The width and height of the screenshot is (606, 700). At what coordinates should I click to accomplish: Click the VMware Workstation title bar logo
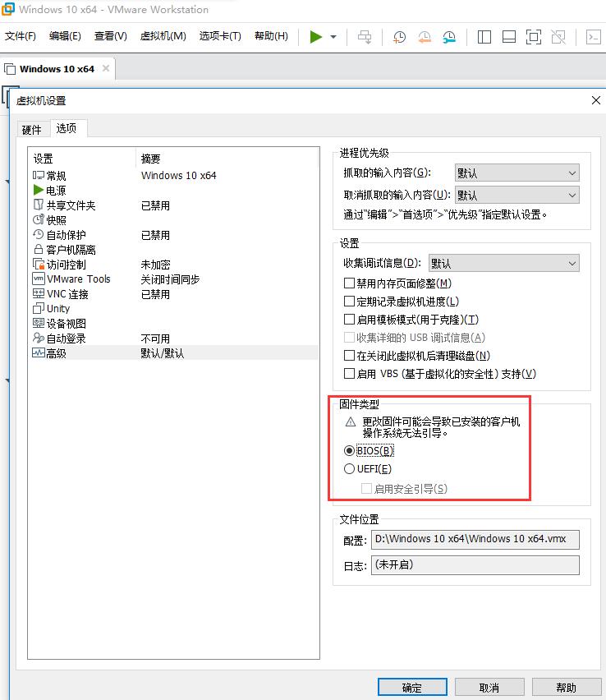click(x=8, y=8)
